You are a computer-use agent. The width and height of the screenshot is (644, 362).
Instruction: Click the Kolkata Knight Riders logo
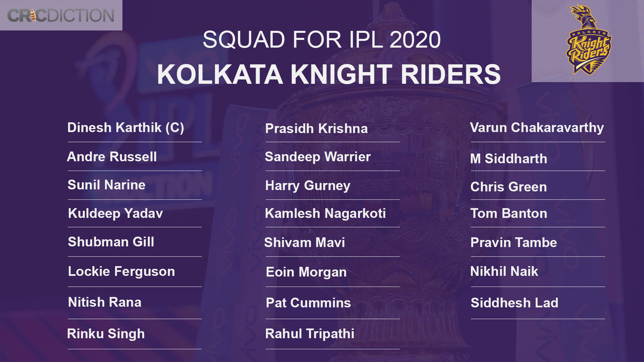588,40
